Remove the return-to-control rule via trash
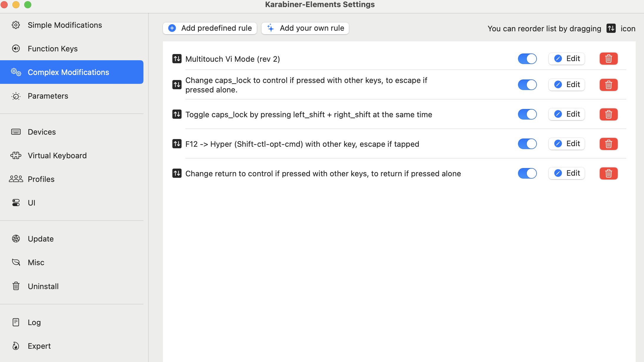The image size is (644, 362). click(x=608, y=173)
